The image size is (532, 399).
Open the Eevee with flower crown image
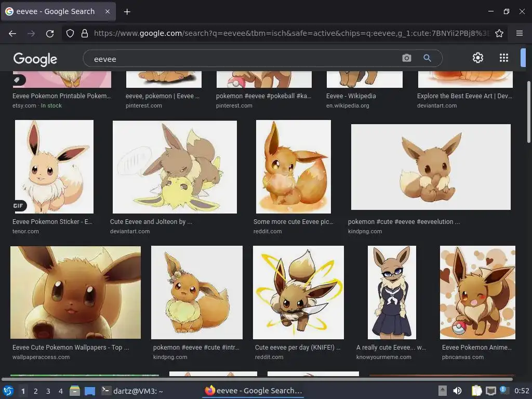197,292
